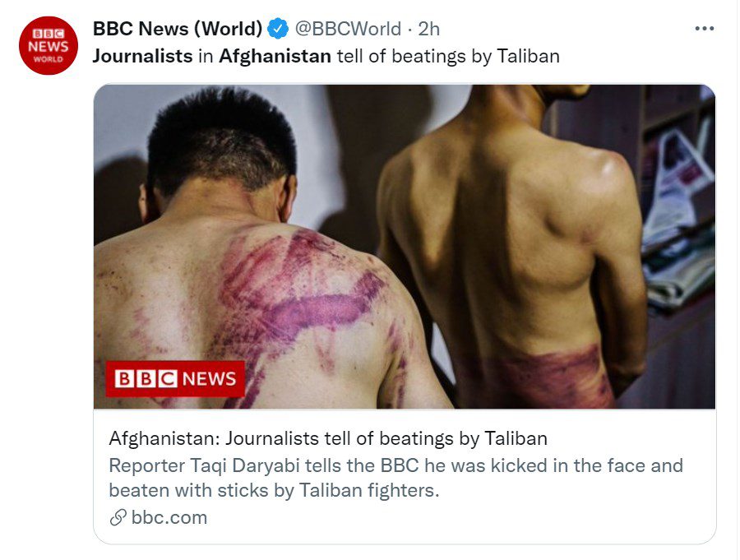Click the word WORLD inside the red avatar

coord(49,59)
